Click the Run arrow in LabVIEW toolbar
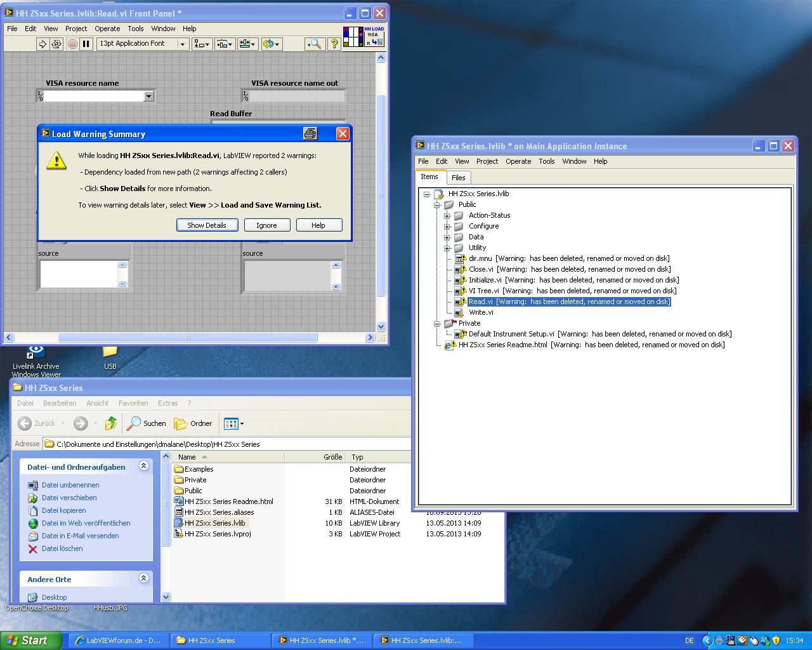Screen dimensions: 812x650 pos(43,44)
